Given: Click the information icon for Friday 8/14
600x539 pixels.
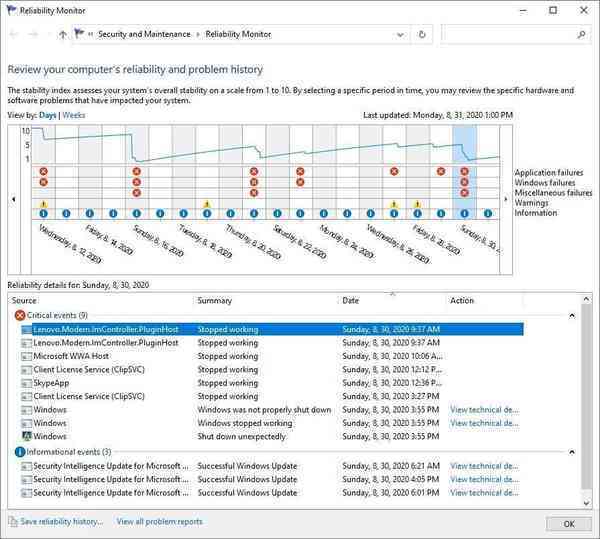Looking at the screenshot, I should click(x=90, y=214).
